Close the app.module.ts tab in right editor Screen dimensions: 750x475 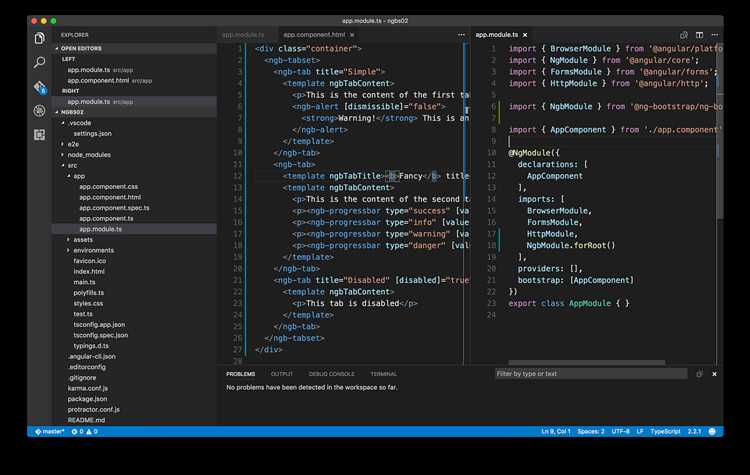pyautogui.click(x=525, y=35)
